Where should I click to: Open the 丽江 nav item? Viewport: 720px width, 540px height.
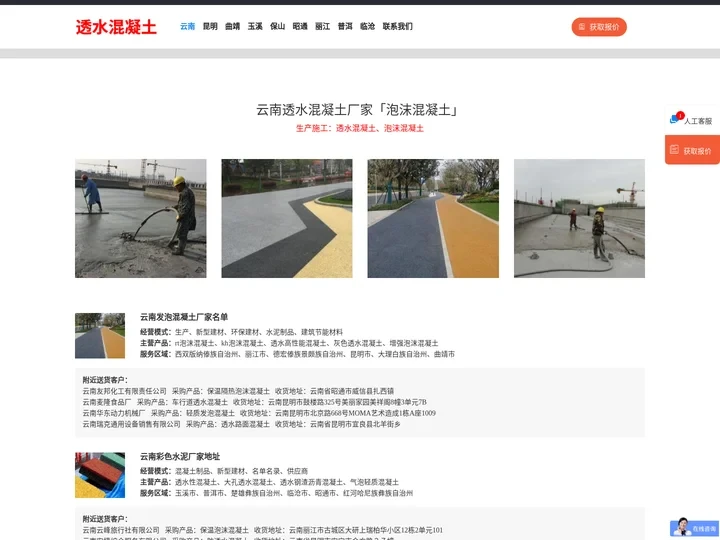(x=322, y=26)
